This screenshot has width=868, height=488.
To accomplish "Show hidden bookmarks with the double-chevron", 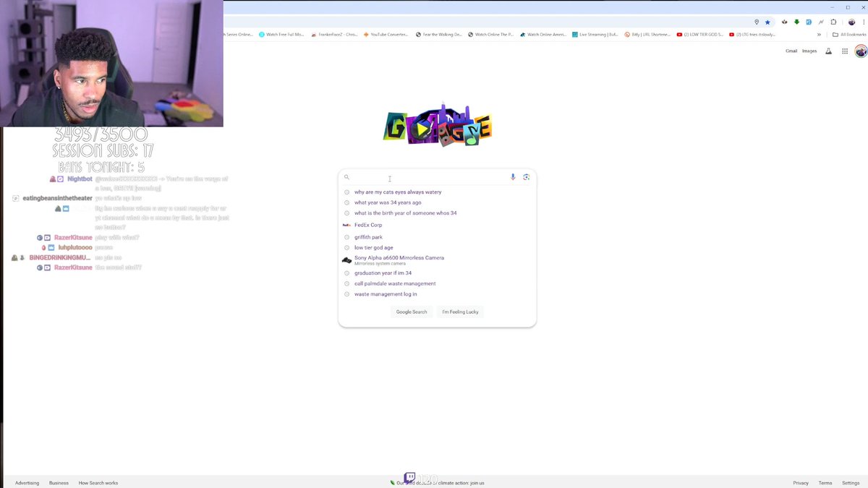I will [819, 34].
